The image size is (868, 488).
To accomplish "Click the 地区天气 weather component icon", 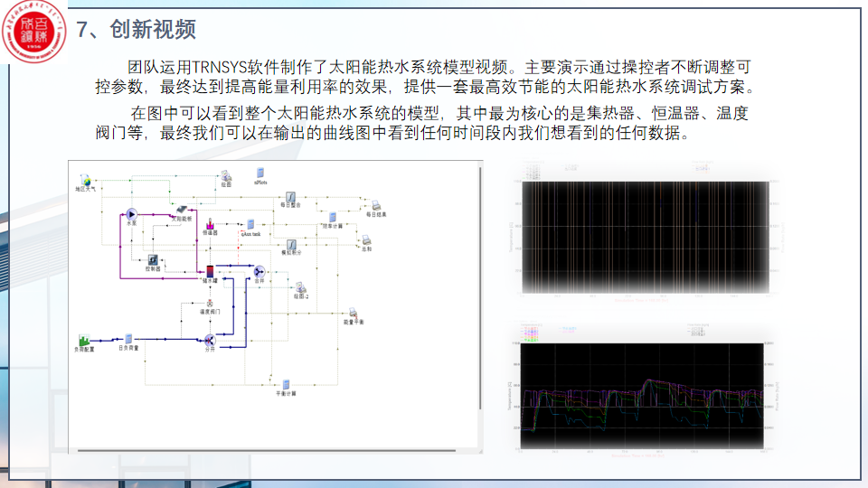I will click(x=85, y=179).
